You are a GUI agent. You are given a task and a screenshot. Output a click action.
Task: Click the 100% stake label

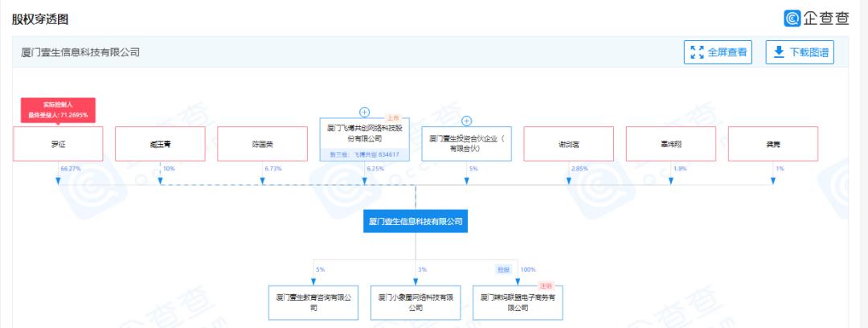tap(528, 269)
